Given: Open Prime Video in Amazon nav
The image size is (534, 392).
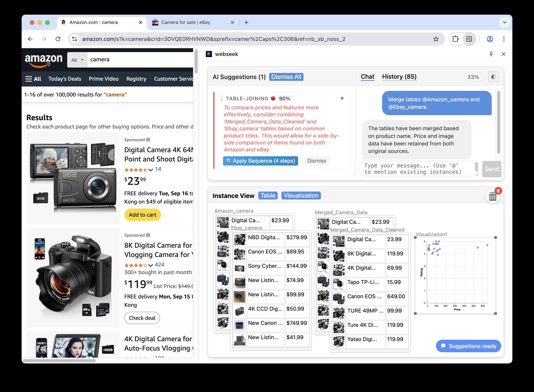Looking at the screenshot, I should [103, 79].
